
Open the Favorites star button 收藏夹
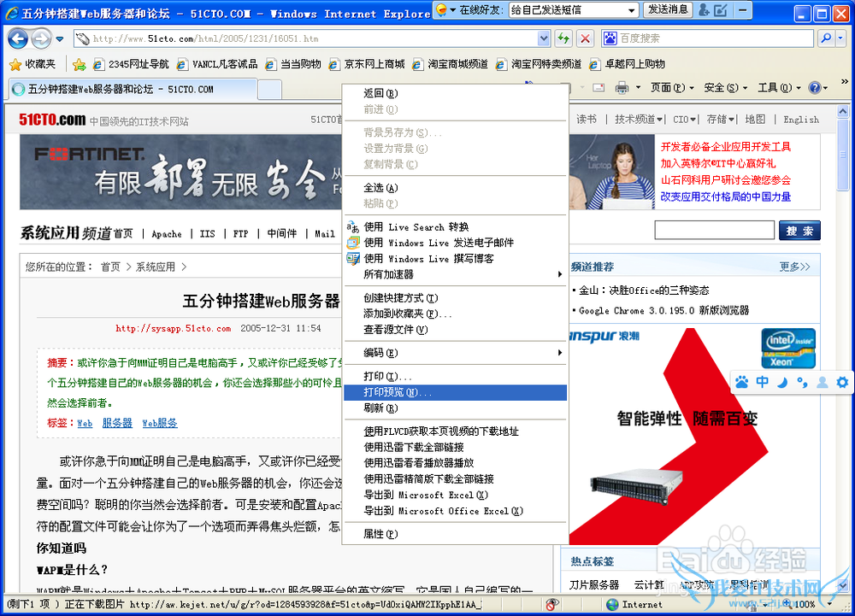pyautogui.click(x=32, y=64)
